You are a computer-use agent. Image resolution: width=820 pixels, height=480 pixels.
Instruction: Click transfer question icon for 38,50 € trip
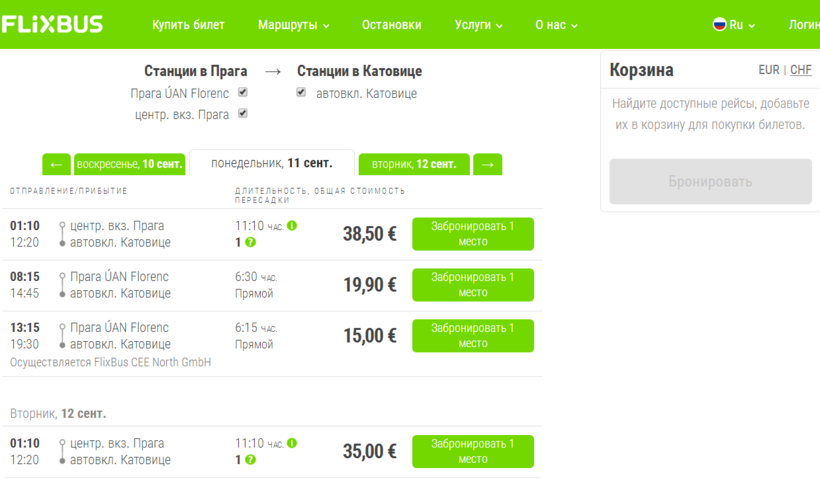[251, 243]
